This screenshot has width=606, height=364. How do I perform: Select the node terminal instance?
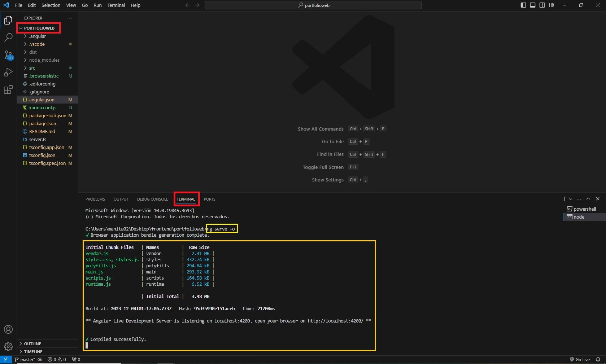[x=584, y=217]
